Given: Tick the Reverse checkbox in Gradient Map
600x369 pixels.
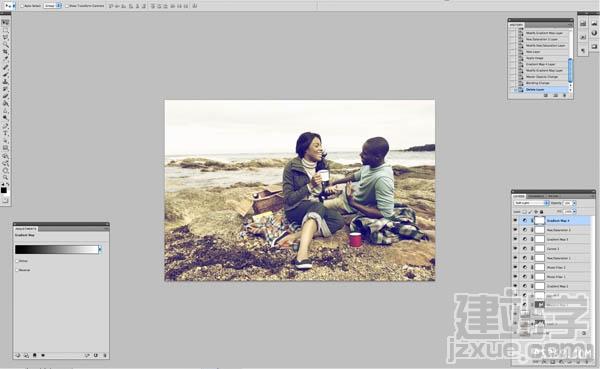Looking at the screenshot, I should [17, 270].
